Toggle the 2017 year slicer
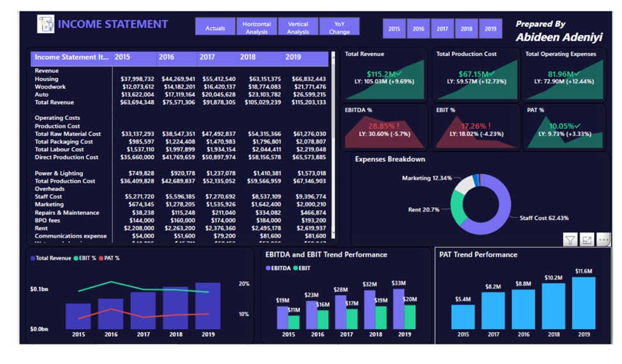Screen dimensions: 622x364 pos(442,29)
